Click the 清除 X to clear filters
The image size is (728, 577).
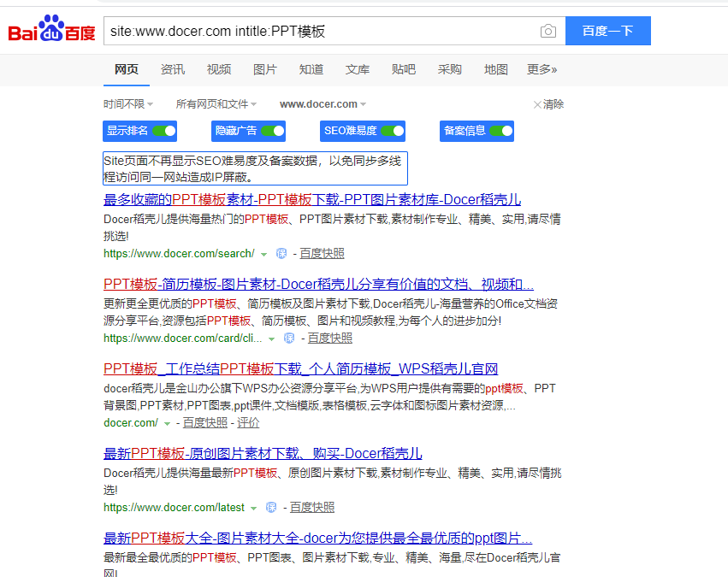pyautogui.click(x=548, y=104)
